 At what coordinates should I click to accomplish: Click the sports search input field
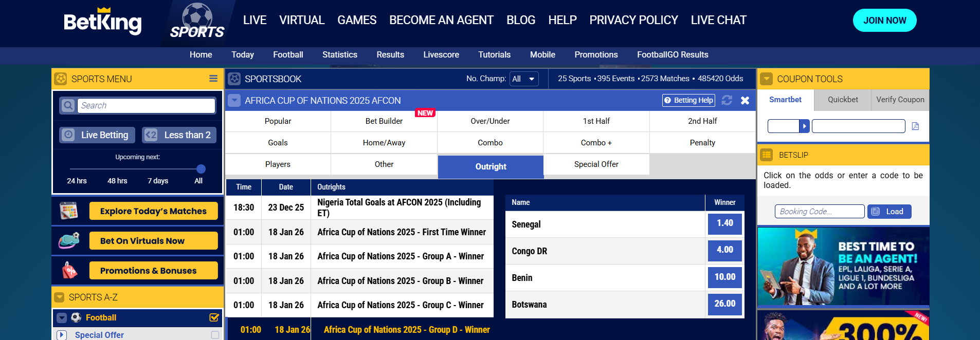147,106
